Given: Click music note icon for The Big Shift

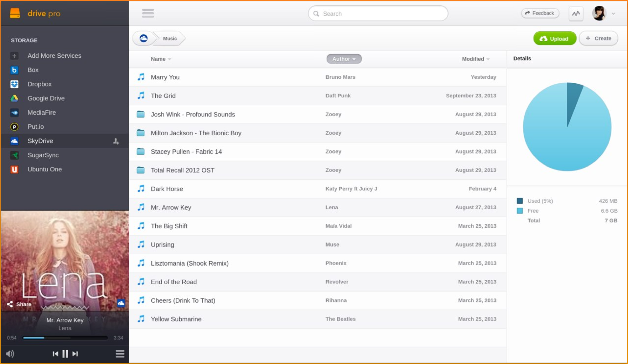Looking at the screenshot, I should [x=141, y=226].
